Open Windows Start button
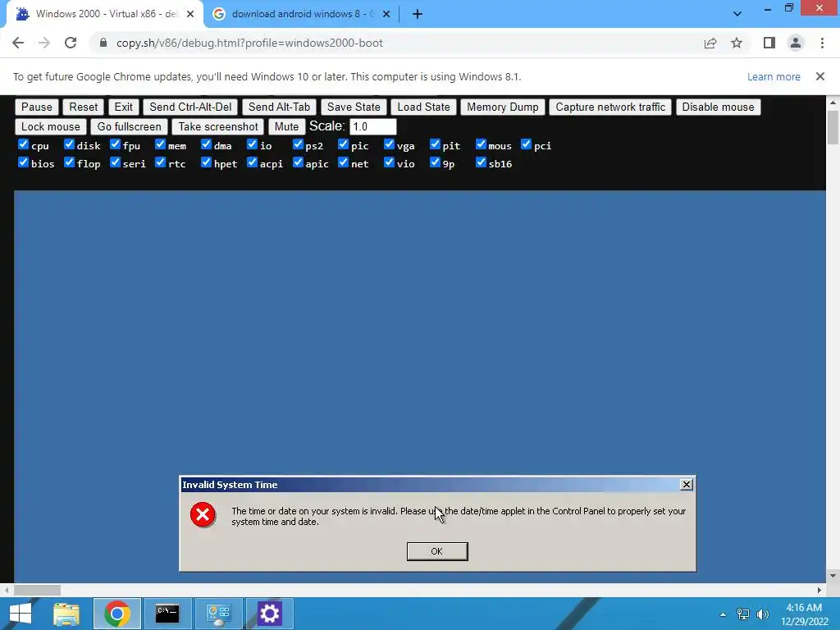The image size is (840, 630). click(x=21, y=614)
